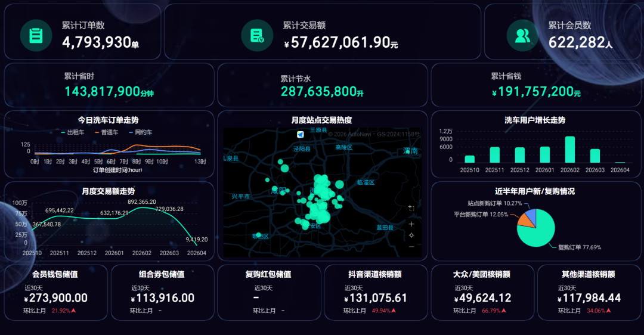
Task: Click the 202511 bar in user growth chart
Action: point(494,155)
